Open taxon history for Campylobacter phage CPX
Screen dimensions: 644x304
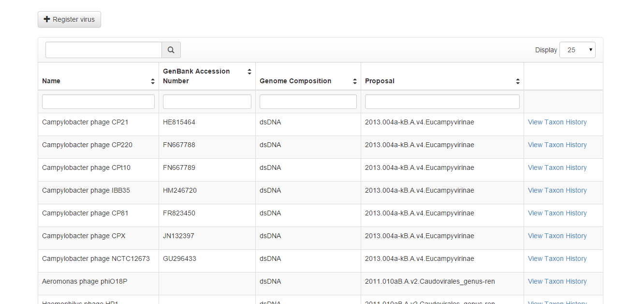557,236
